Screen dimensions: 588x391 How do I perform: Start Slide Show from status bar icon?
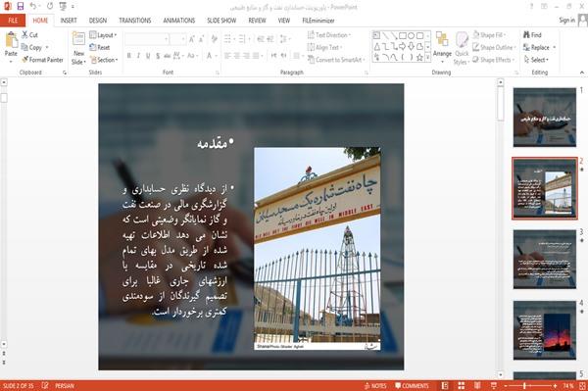click(494, 386)
